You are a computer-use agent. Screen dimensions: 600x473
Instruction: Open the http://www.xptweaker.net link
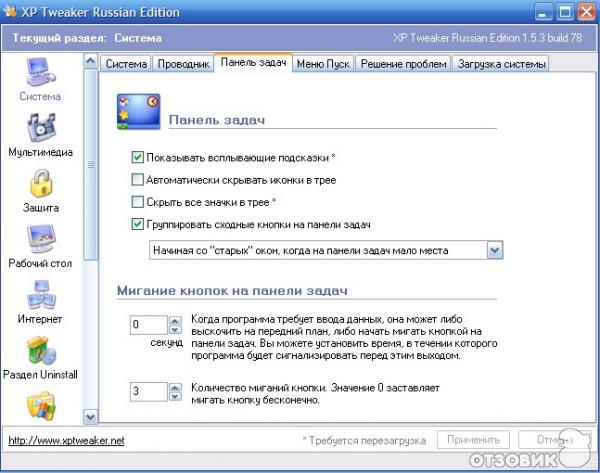[x=66, y=440]
